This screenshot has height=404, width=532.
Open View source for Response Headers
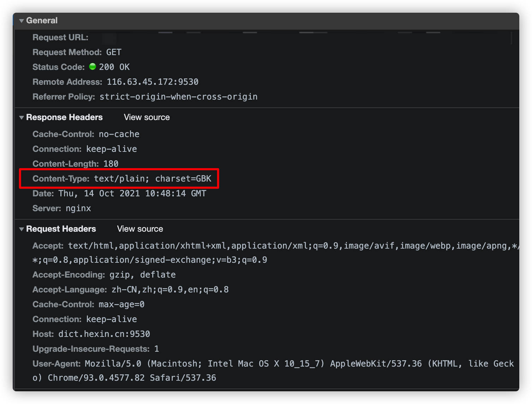tap(147, 117)
